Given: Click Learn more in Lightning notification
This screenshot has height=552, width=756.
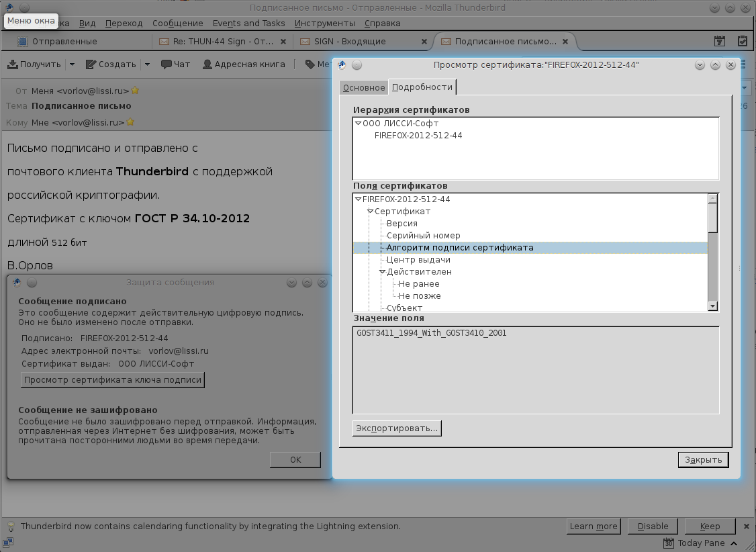Looking at the screenshot, I should 594,526.
